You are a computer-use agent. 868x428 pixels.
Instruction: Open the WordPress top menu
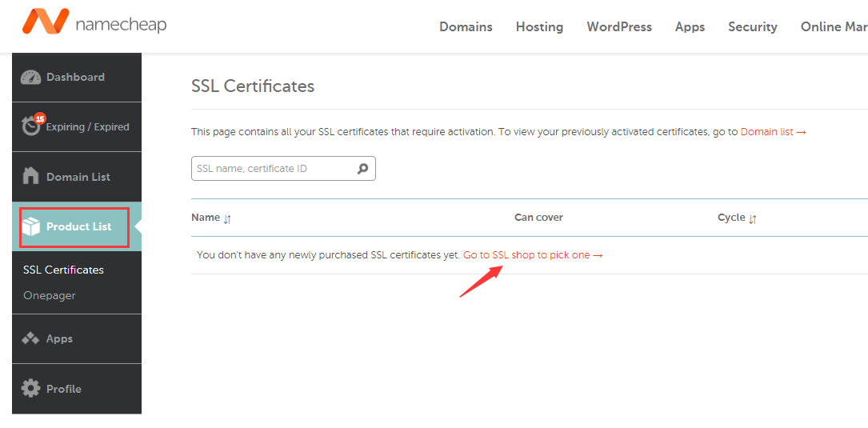coord(618,26)
